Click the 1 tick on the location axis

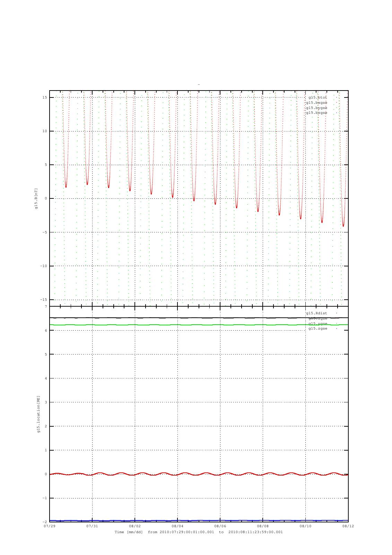point(46,450)
